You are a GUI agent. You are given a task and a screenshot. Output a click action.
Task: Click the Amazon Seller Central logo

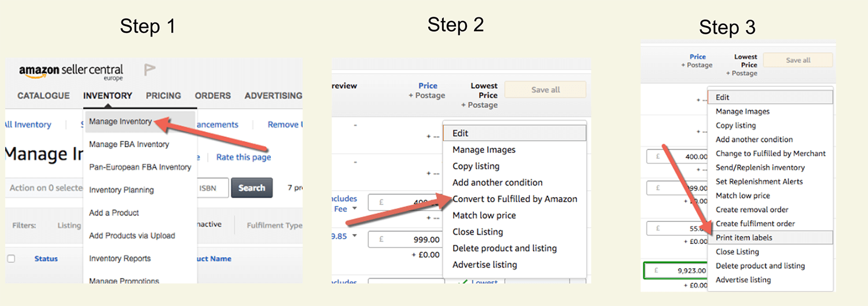coord(71,72)
